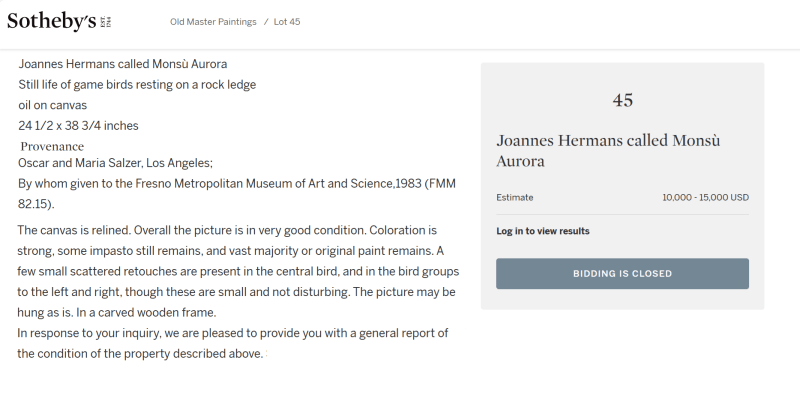800x404 pixels.
Task: Click the Oscar and Maria Salzer provenance line
Action: (x=115, y=163)
